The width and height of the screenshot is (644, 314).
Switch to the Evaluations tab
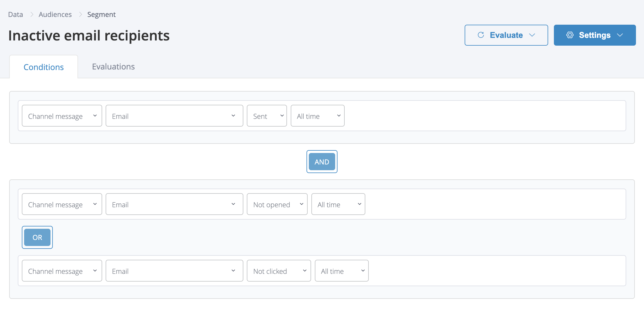point(113,67)
